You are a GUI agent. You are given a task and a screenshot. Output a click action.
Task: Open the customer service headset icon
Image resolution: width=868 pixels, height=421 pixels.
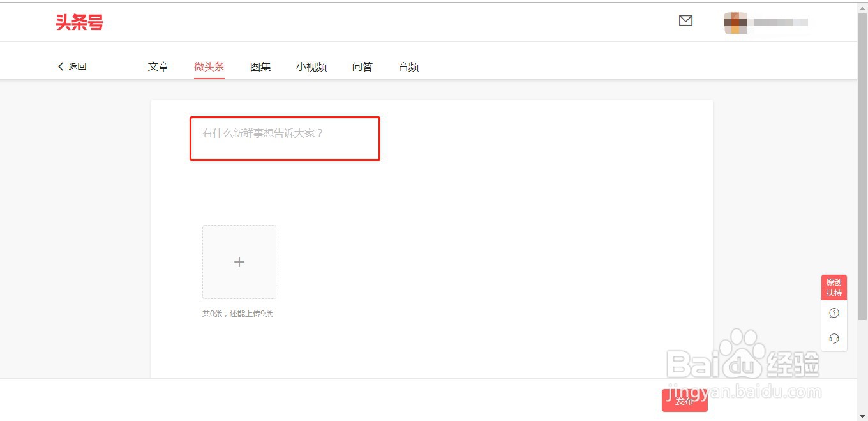click(x=834, y=339)
